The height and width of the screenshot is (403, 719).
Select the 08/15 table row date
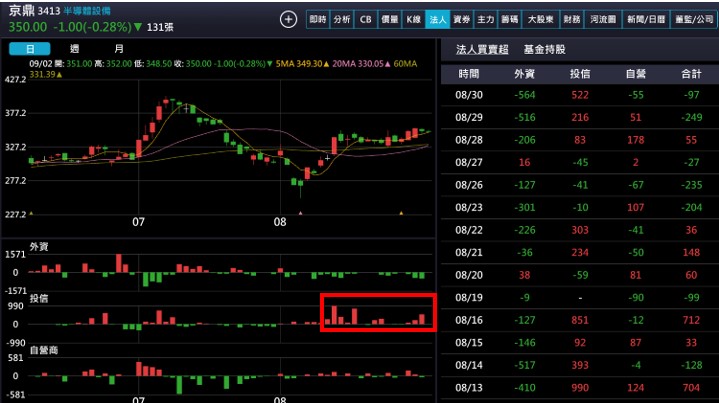pyautogui.click(x=469, y=342)
